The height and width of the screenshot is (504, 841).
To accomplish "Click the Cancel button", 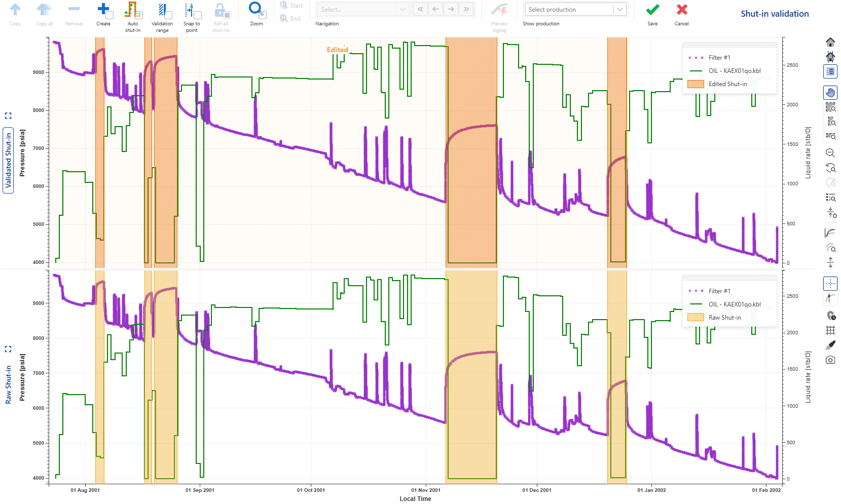I will (x=682, y=14).
